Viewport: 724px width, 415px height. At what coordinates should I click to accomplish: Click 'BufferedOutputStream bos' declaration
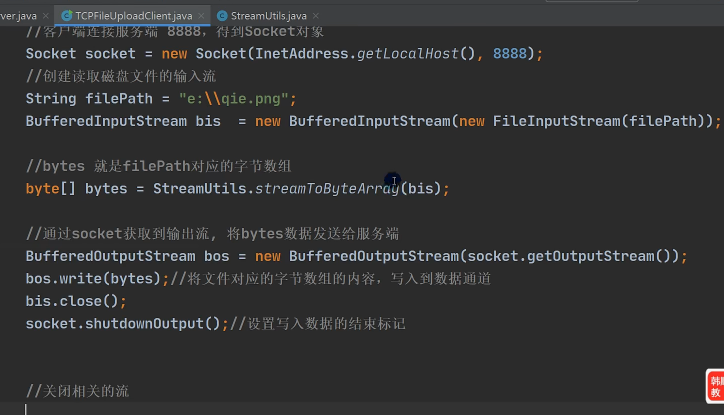pyautogui.click(x=127, y=256)
